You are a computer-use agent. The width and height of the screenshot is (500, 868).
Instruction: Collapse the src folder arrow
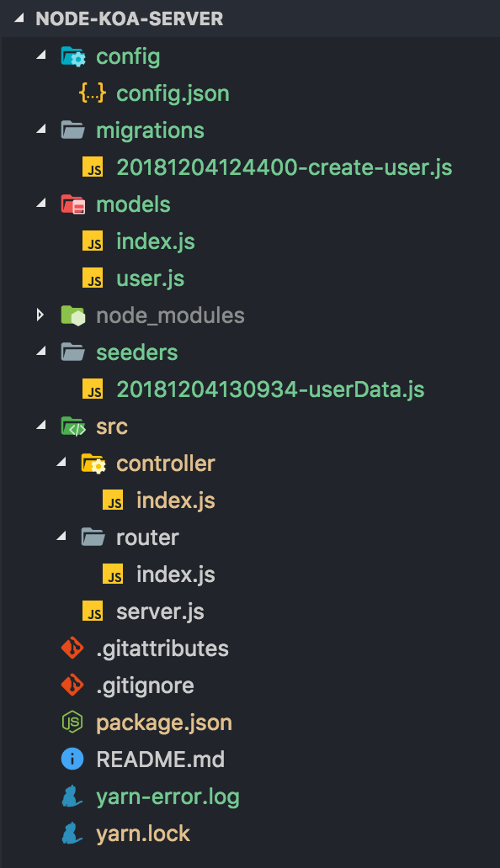[x=41, y=426]
